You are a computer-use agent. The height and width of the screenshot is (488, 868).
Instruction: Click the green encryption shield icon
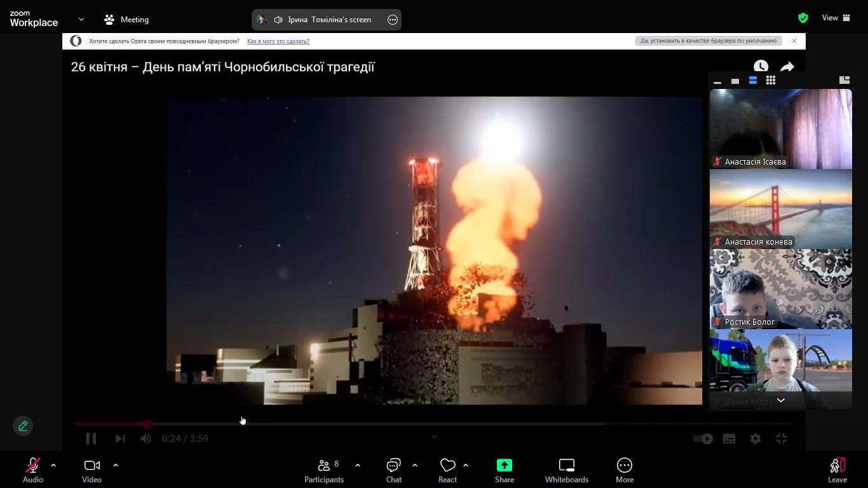coord(803,18)
